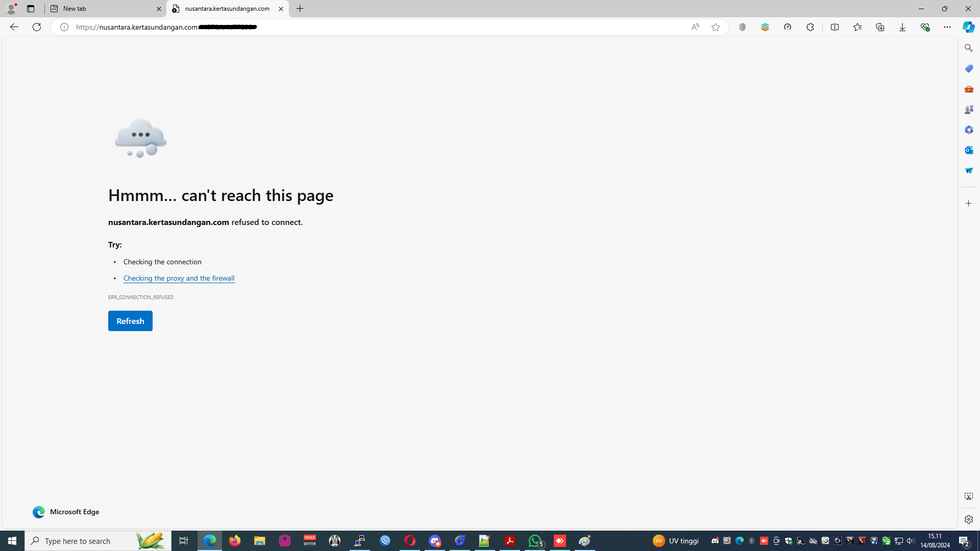Open the Extensions puzzle icon

point(810,27)
